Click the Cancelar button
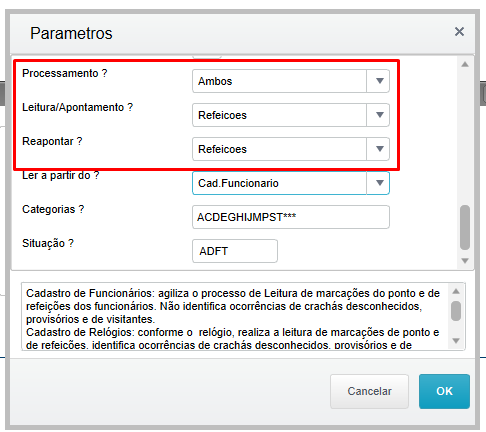Image resolution: width=486 pixels, height=432 pixels. click(369, 391)
